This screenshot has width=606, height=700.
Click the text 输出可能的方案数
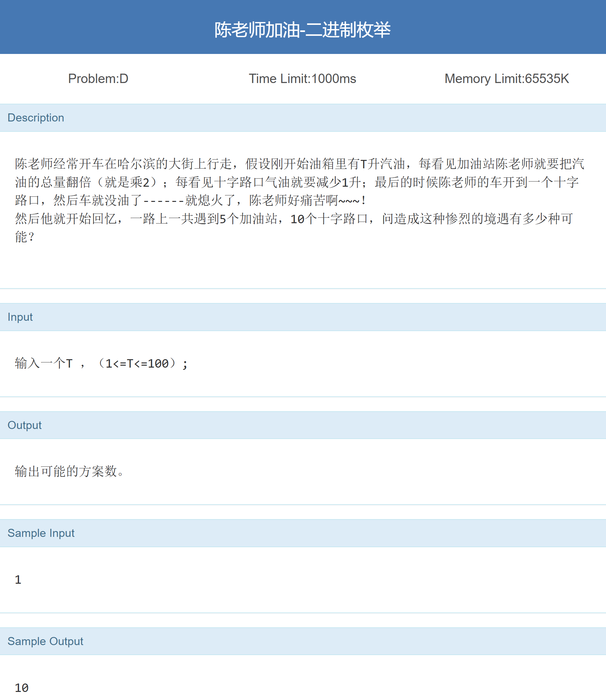[69, 471]
